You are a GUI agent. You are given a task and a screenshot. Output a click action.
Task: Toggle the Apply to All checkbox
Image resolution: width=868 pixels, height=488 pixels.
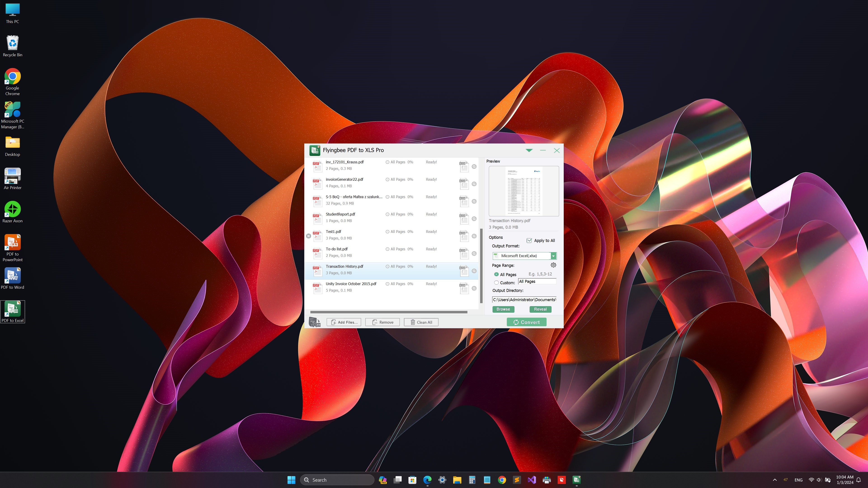pyautogui.click(x=529, y=240)
